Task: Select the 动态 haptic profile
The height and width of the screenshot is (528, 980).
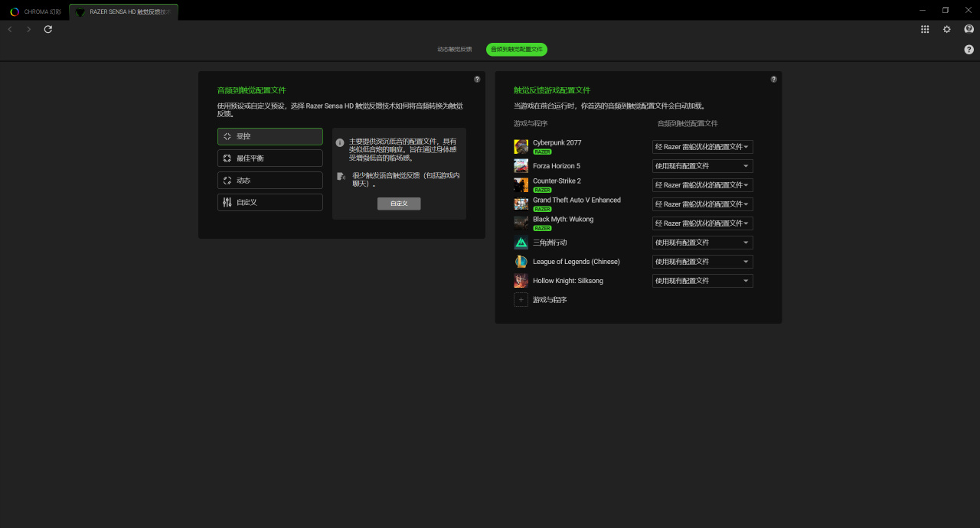Action: pyautogui.click(x=269, y=181)
